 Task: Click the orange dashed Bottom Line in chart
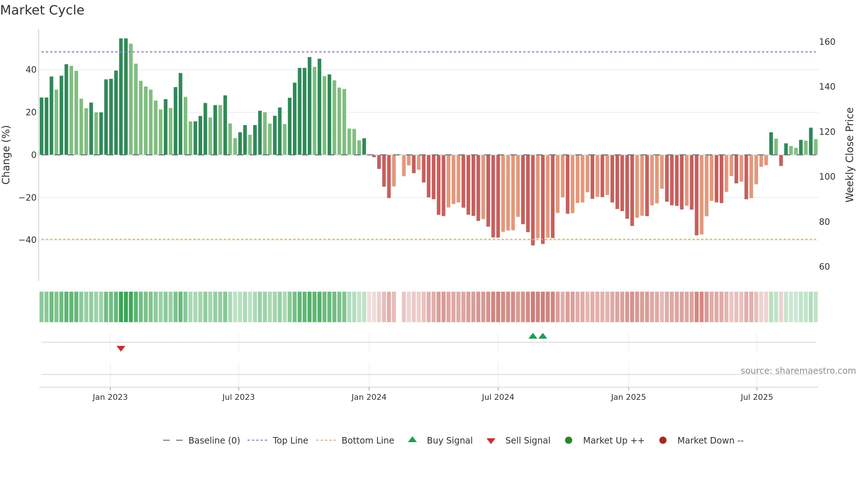coord(429,239)
